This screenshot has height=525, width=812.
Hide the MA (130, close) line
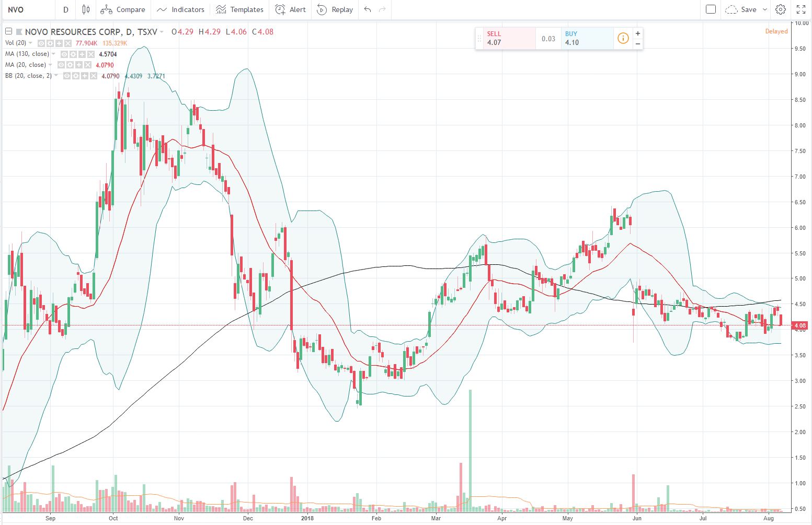tap(65, 54)
